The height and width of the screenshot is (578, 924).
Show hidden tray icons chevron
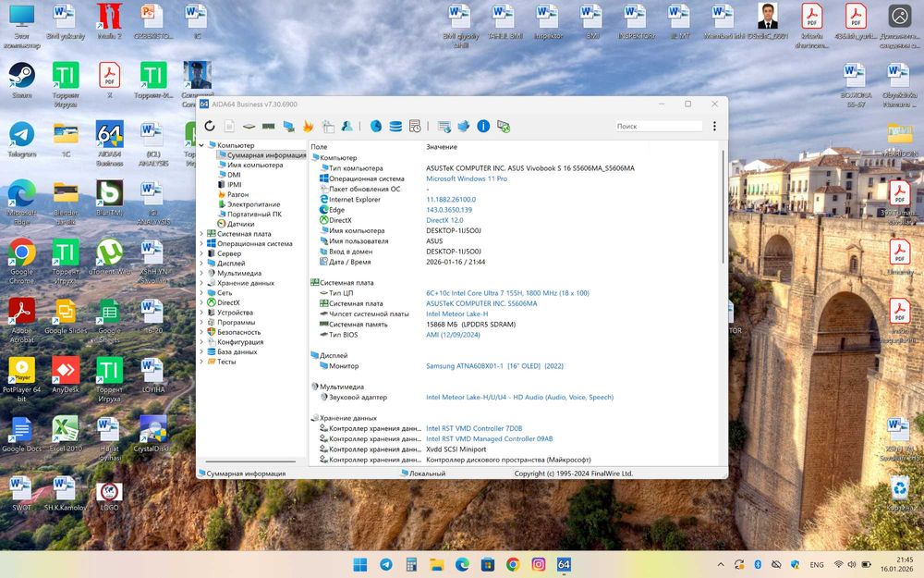coord(720,564)
